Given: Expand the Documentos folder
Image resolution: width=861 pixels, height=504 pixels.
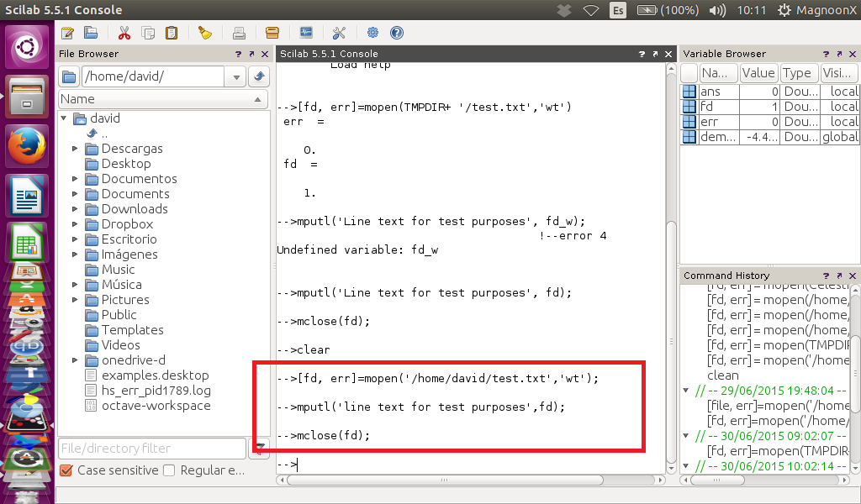Looking at the screenshot, I should pyautogui.click(x=75, y=179).
